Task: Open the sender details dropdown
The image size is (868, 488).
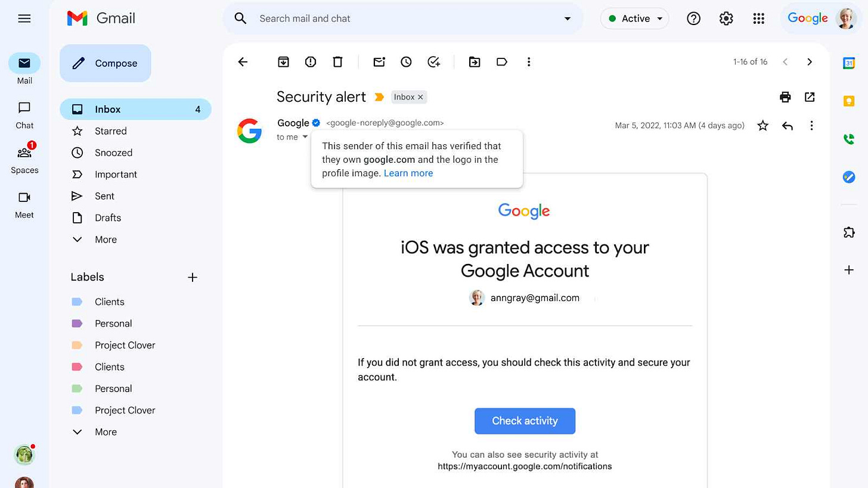Action: tap(305, 136)
